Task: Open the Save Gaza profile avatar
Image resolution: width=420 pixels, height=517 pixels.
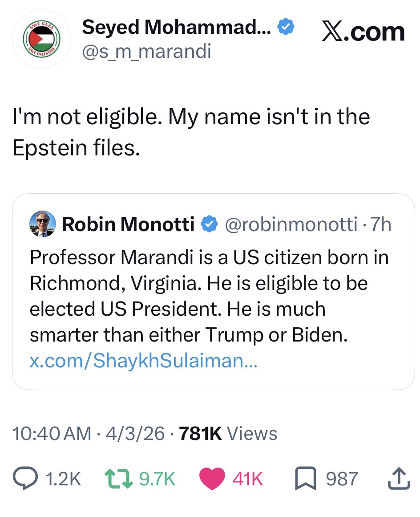Action: click(41, 39)
